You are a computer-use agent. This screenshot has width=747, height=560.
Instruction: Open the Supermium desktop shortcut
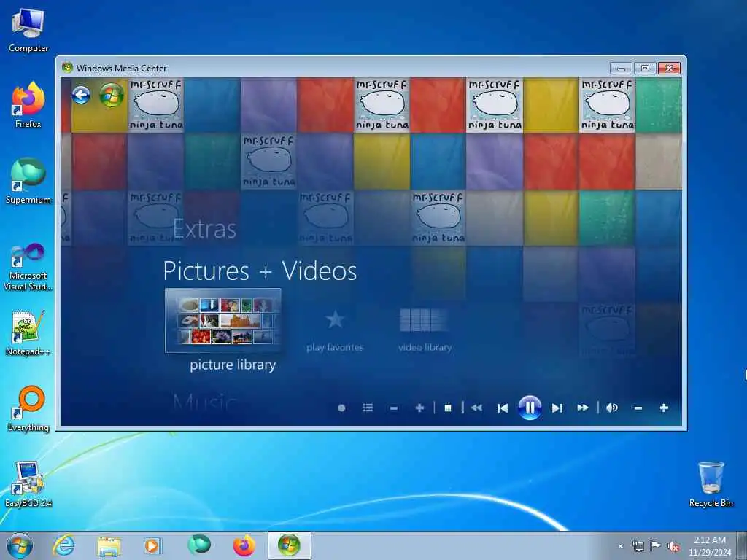point(28,181)
